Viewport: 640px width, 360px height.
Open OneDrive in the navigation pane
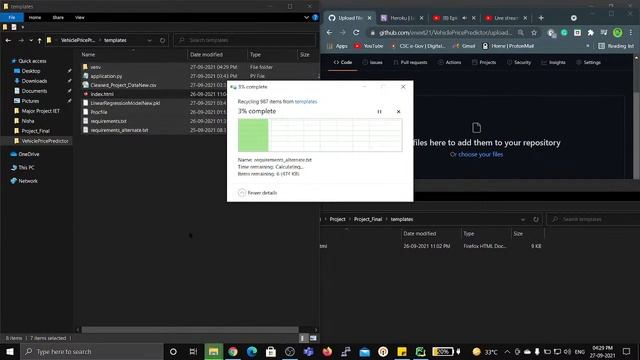click(29, 154)
